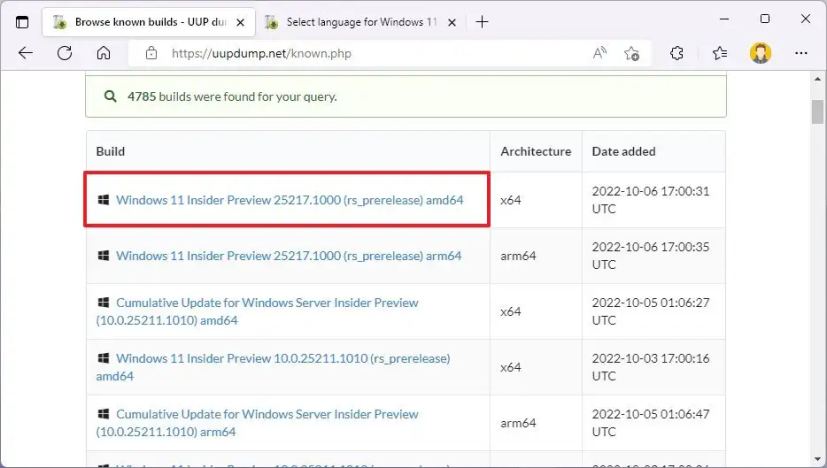
Task: Switch to Browse known builds tab
Action: point(149,22)
